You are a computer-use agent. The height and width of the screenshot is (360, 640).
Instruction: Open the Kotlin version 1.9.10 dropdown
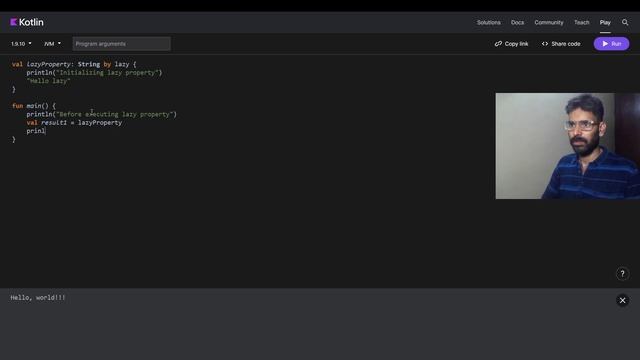coord(21,44)
